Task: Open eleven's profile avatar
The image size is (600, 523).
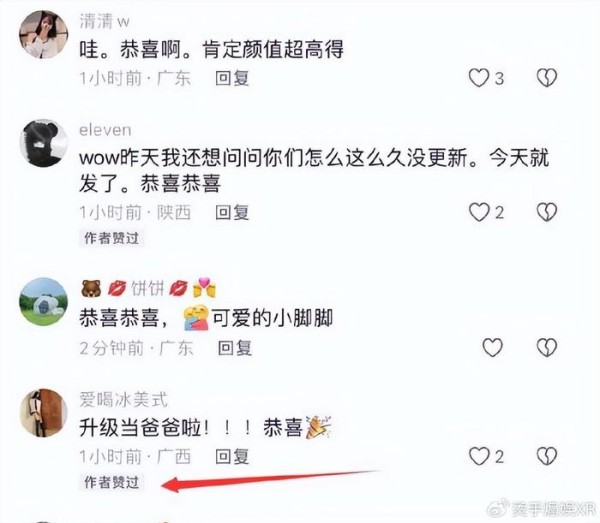Action: pyautogui.click(x=44, y=143)
